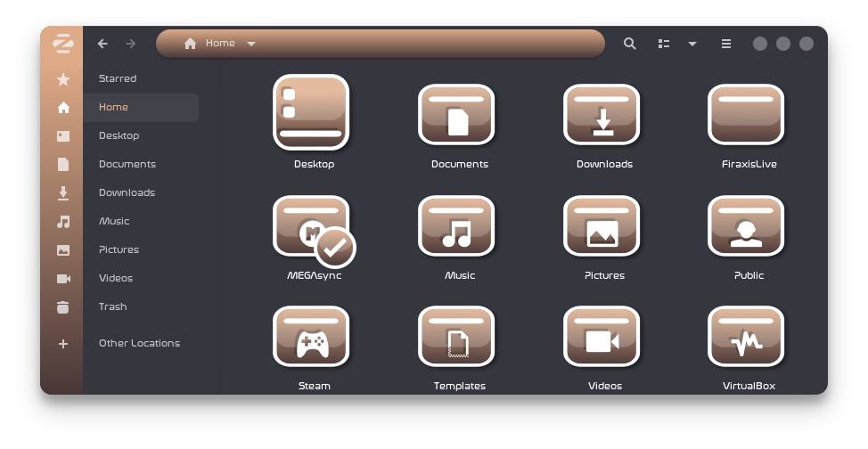Viewport: 868px width, 449px height.
Task: Click the sync checkmark badge on MEGAsync
Action: point(335,248)
